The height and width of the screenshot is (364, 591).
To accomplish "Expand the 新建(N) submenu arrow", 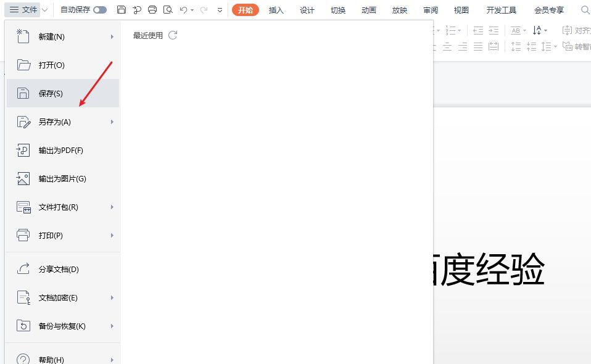I will 112,36.
